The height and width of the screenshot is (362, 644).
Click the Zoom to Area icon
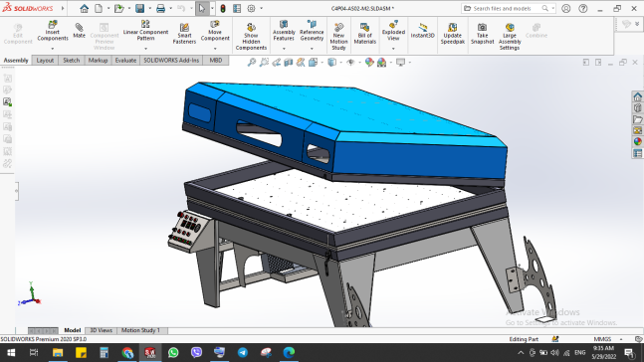coord(264,63)
